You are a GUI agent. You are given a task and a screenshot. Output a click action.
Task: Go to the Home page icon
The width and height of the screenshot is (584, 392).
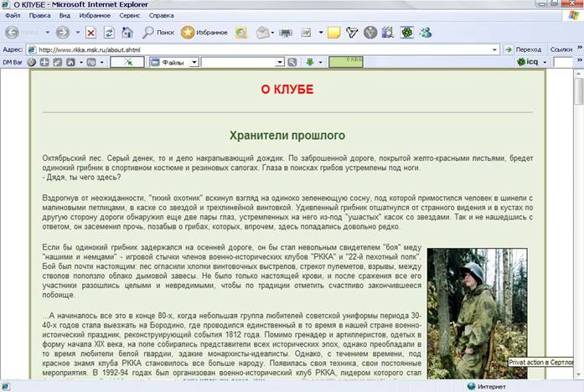127,33
